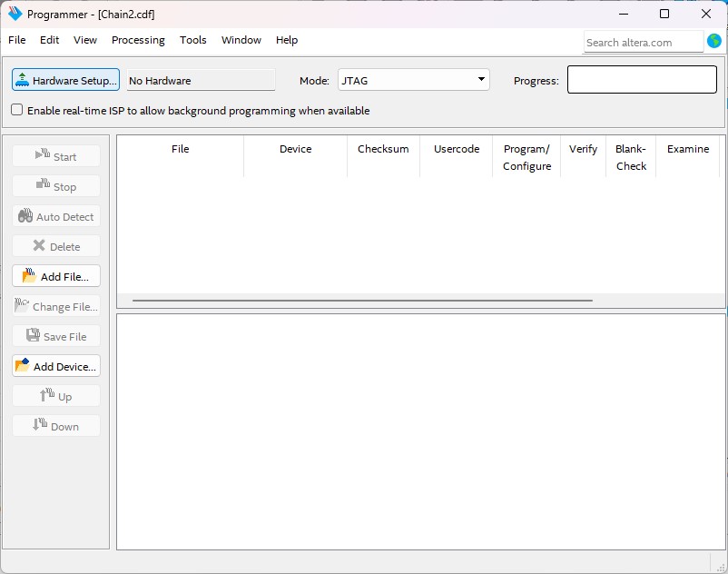This screenshot has width=728, height=574.
Task: Open the Help menu
Action: pos(287,40)
